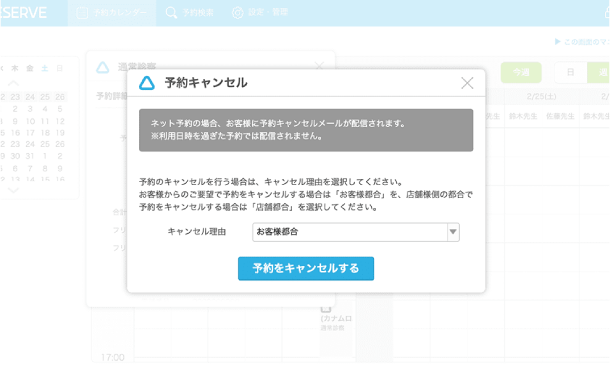
Task: Click the triangle logo in 予約キャンセル dialog
Action: [147, 83]
